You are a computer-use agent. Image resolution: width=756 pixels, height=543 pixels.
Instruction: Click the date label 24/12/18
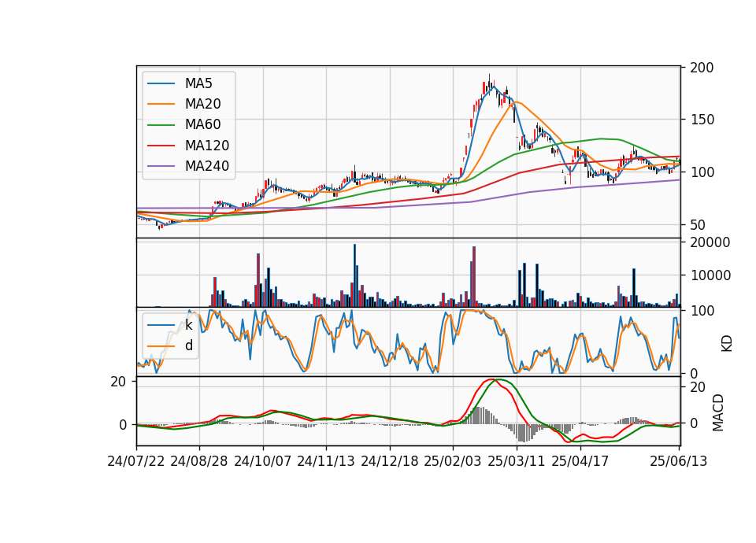pos(390,461)
